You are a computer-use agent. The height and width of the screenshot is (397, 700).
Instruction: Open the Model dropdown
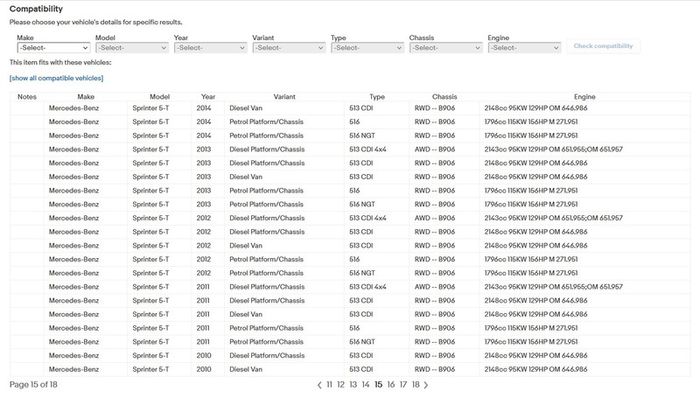pos(132,48)
